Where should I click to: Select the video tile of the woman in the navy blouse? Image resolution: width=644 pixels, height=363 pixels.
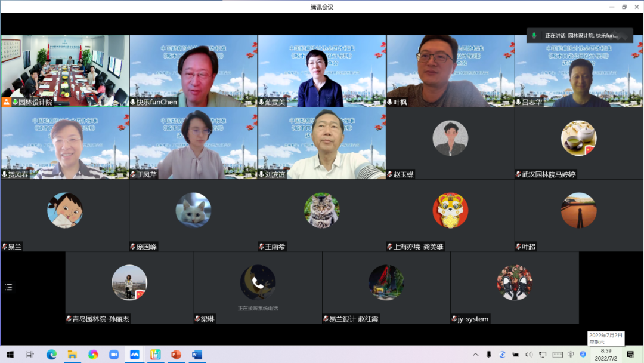(322, 70)
